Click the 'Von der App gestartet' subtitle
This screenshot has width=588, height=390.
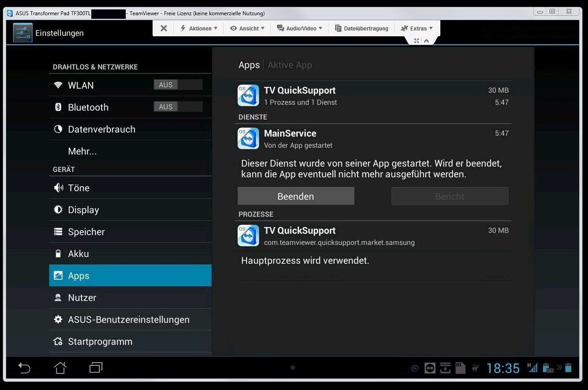pyautogui.click(x=298, y=145)
